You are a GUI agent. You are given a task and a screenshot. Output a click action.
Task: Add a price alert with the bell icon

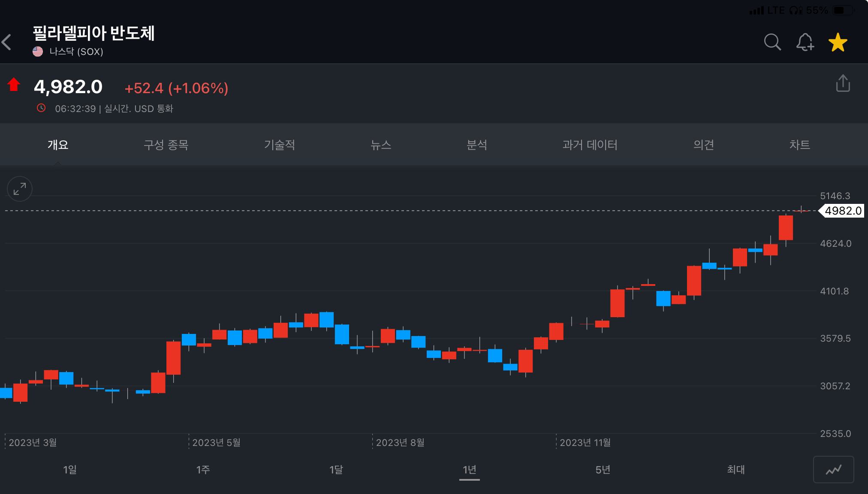805,42
